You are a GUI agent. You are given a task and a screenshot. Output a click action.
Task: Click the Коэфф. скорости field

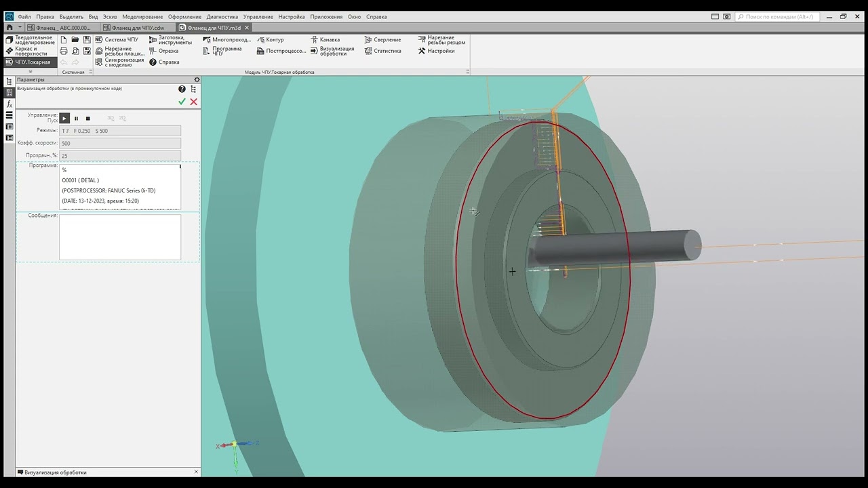click(120, 143)
